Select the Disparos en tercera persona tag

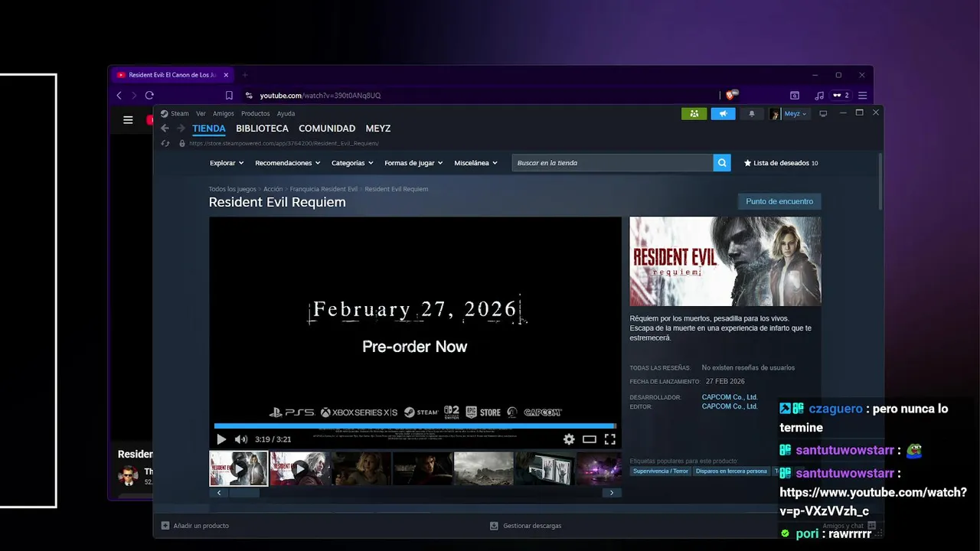click(731, 471)
